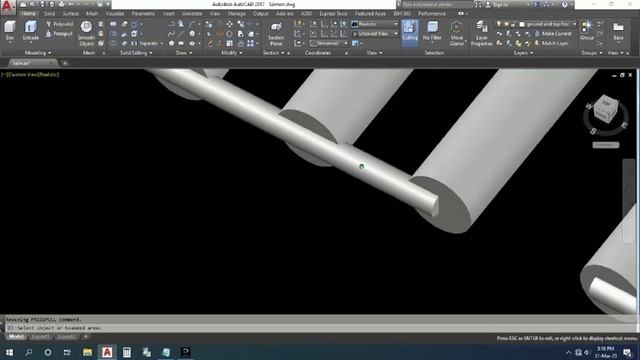Switch to the Surface ribbon tab
The width and height of the screenshot is (640, 360).
[70, 14]
